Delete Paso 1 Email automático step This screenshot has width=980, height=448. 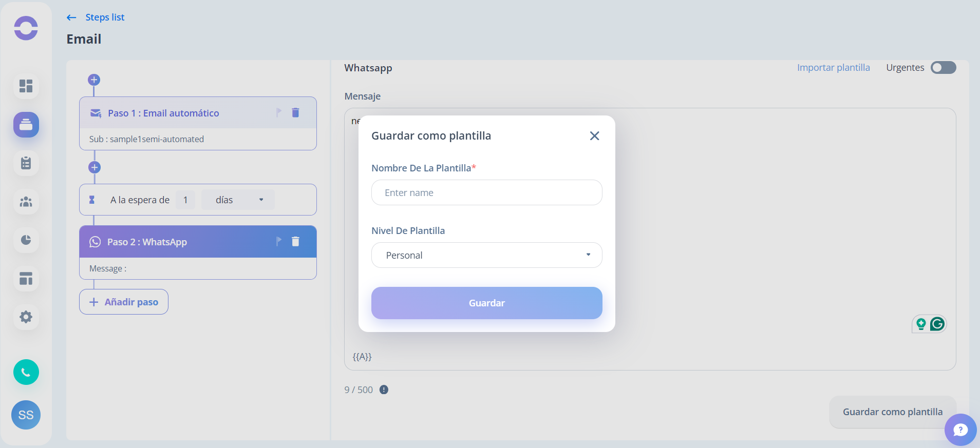tap(295, 112)
